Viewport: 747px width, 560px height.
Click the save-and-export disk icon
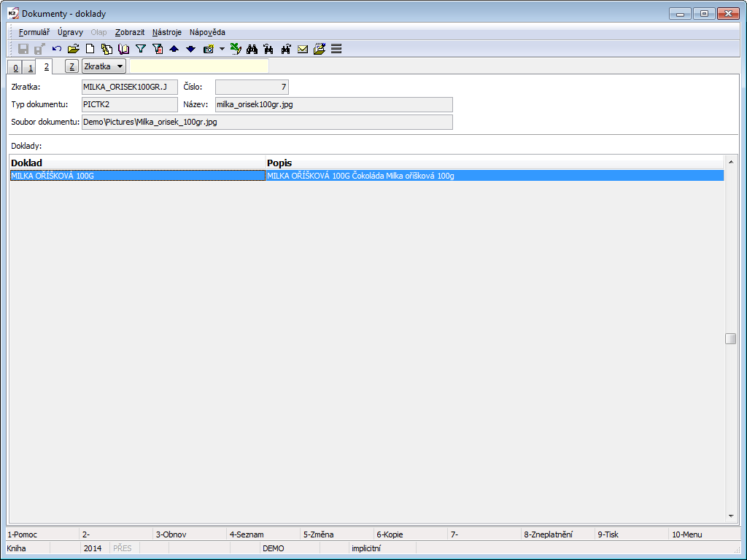(39, 49)
